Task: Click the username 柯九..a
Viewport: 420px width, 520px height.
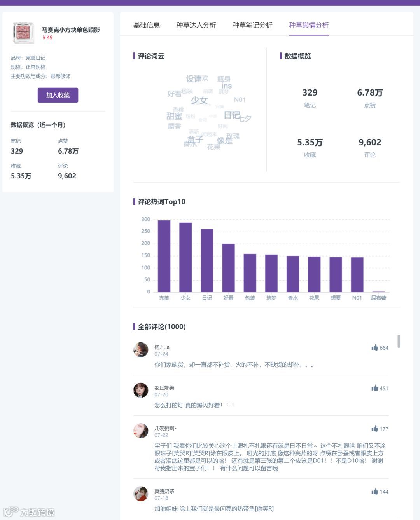Action: coord(162,347)
